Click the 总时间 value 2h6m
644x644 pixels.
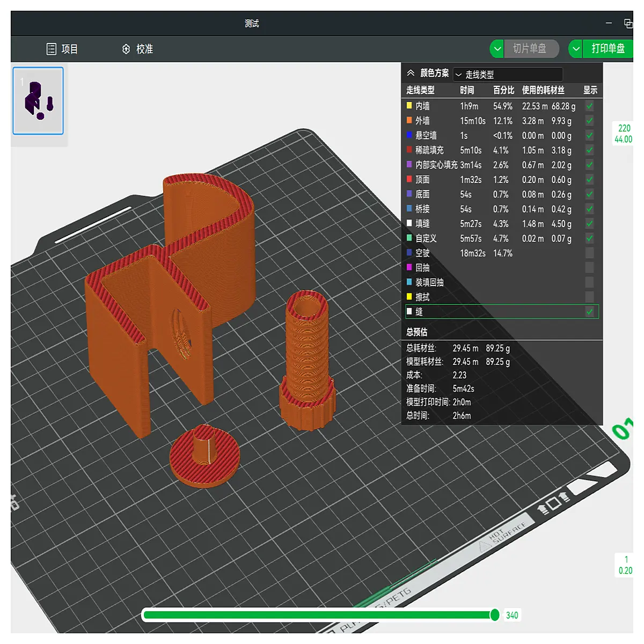(x=462, y=415)
